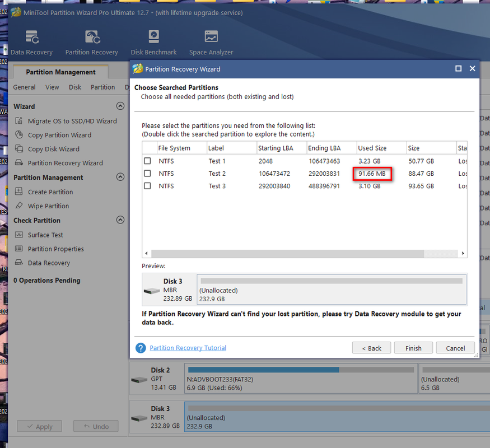Click the 0 Operations Pending label
Viewport: 490px width, 448px height.
point(47,280)
